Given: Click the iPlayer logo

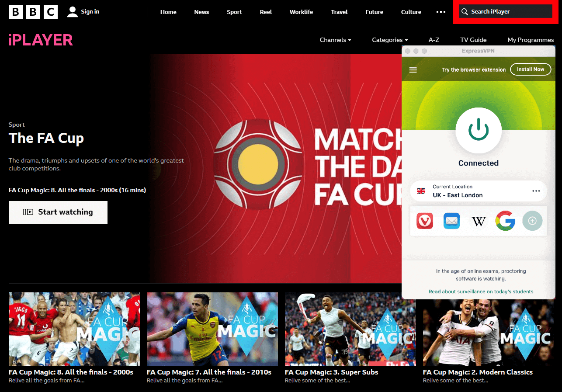Looking at the screenshot, I should (41, 40).
